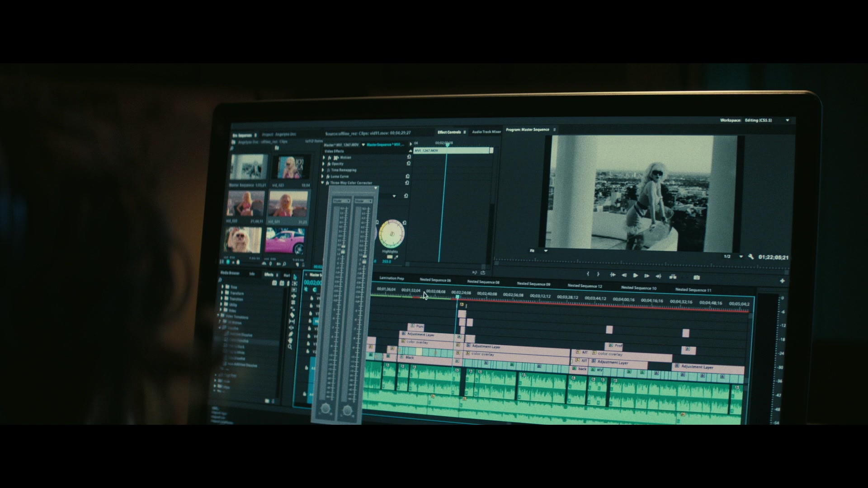Collapse the Three-Way Color Corrector effect
Image resolution: width=868 pixels, height=488 pixels.
pyautogui.click(x=322, y=183)
